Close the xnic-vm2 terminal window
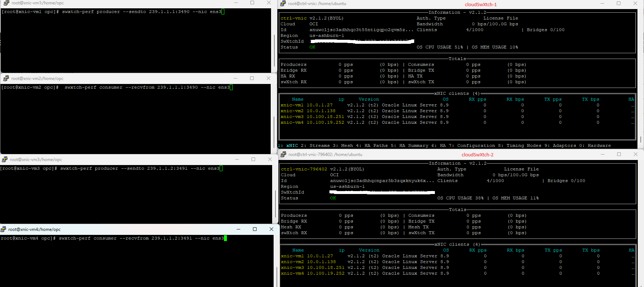 tap(268, 78)
